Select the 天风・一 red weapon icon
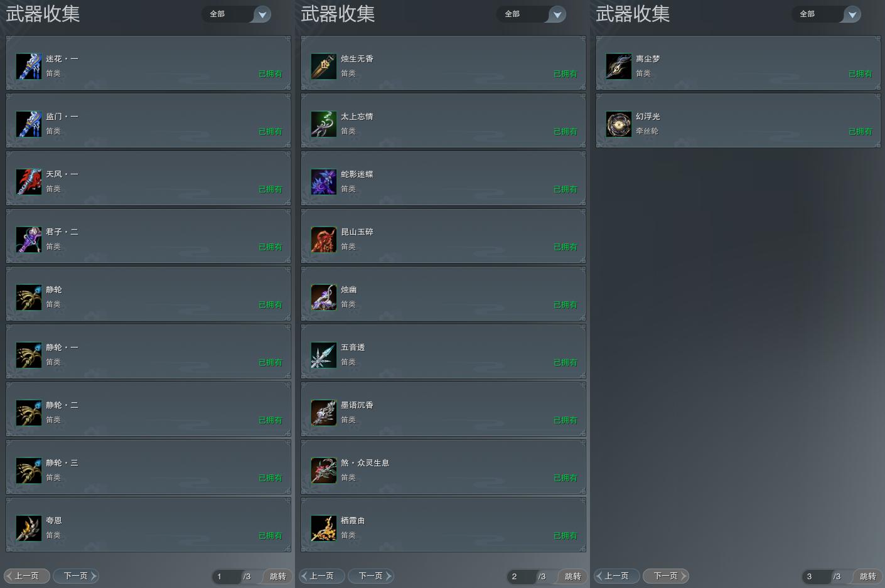Screen dimensions: 885x588 click(29, 182)
